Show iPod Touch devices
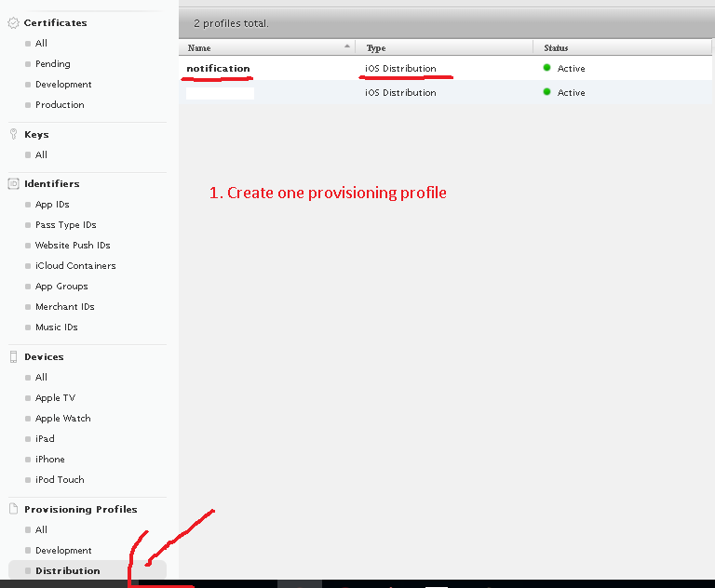This screenshot has width=715, height=588. pos(60,480)
